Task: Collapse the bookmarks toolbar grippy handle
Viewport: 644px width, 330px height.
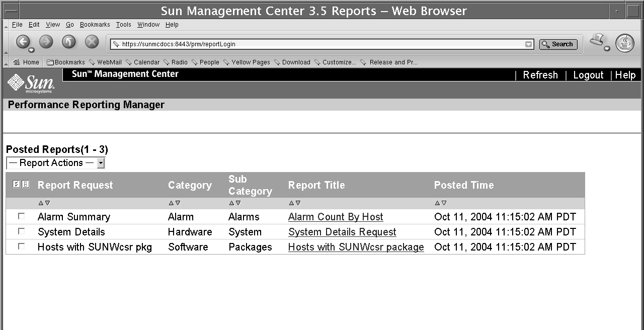Action: click(x=6, y=62)
